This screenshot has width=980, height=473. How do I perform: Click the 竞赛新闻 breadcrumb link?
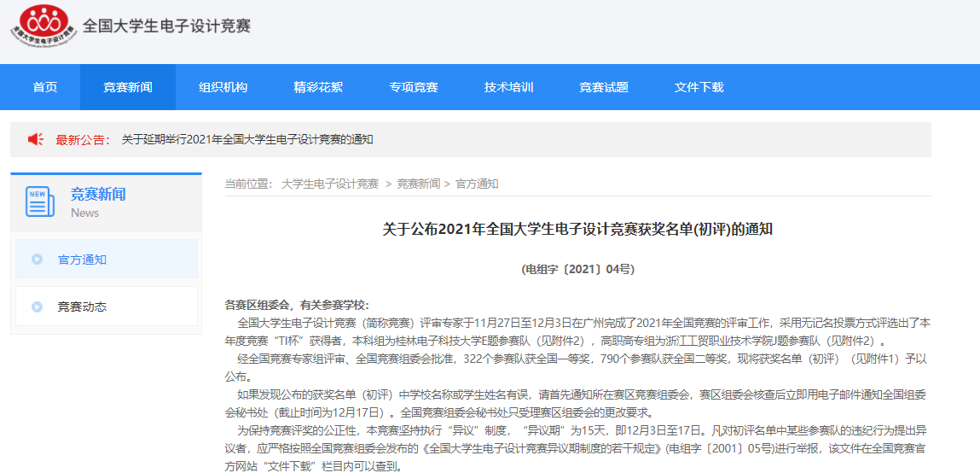418,184
